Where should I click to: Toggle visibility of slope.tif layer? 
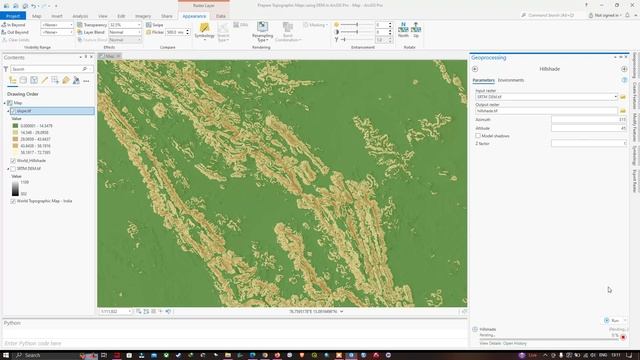tap(13, 111)
